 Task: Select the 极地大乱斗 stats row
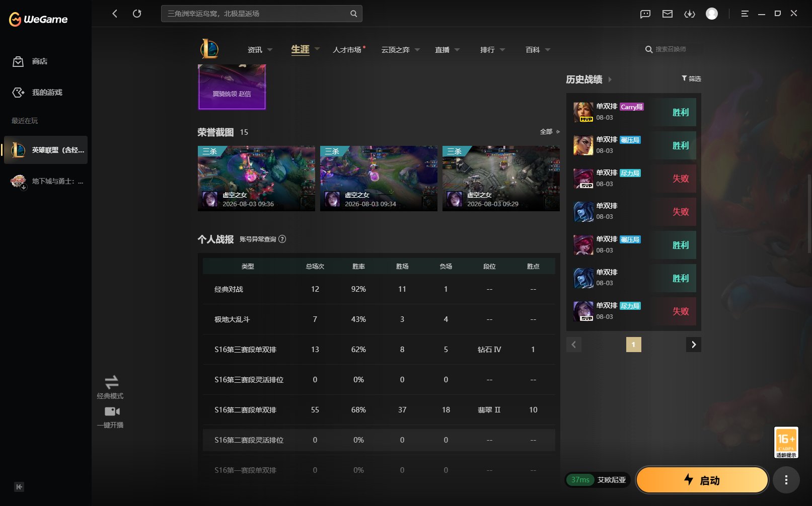pyautogui.click(x=379, y=319)
